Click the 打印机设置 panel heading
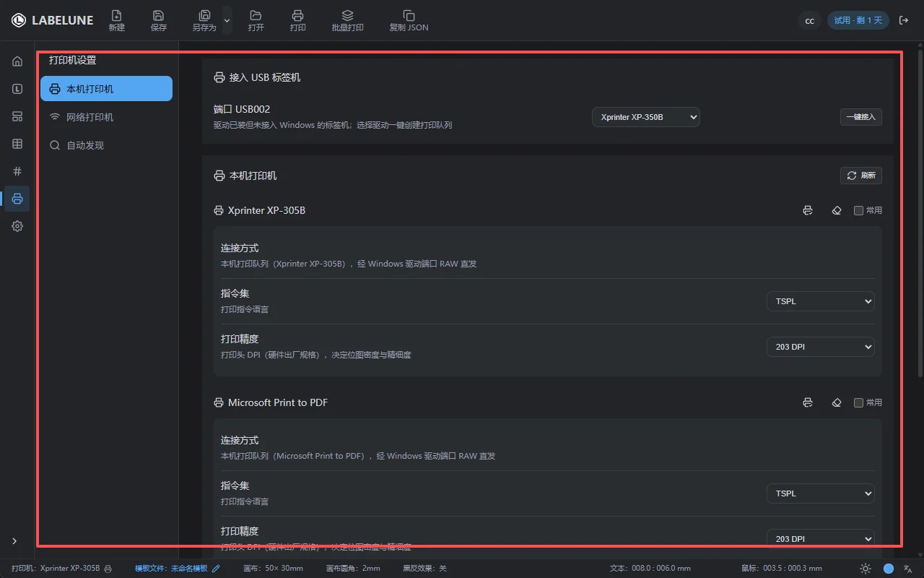Screen dimensions: 924x578 [x=72, y=61]
